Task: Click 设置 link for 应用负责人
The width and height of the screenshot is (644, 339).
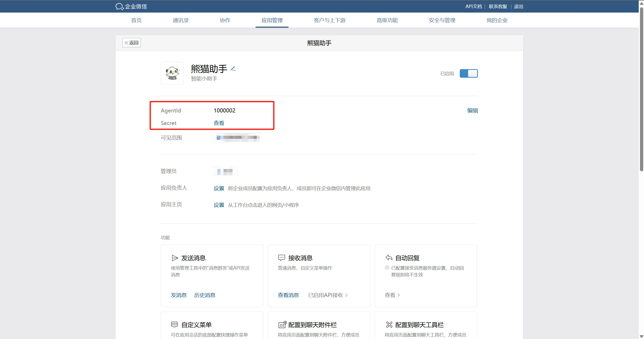Action: [219, 188]
